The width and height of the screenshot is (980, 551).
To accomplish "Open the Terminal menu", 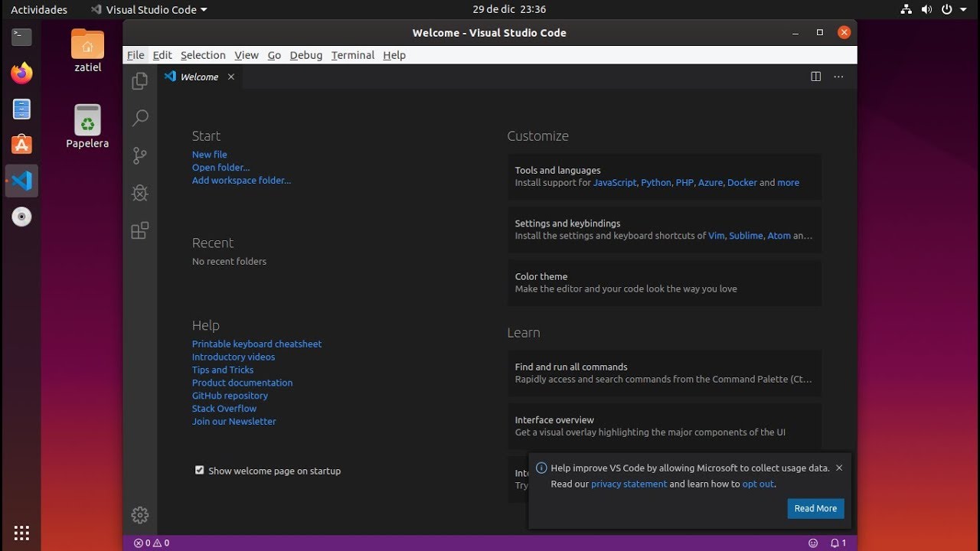I will click(353, 55).
